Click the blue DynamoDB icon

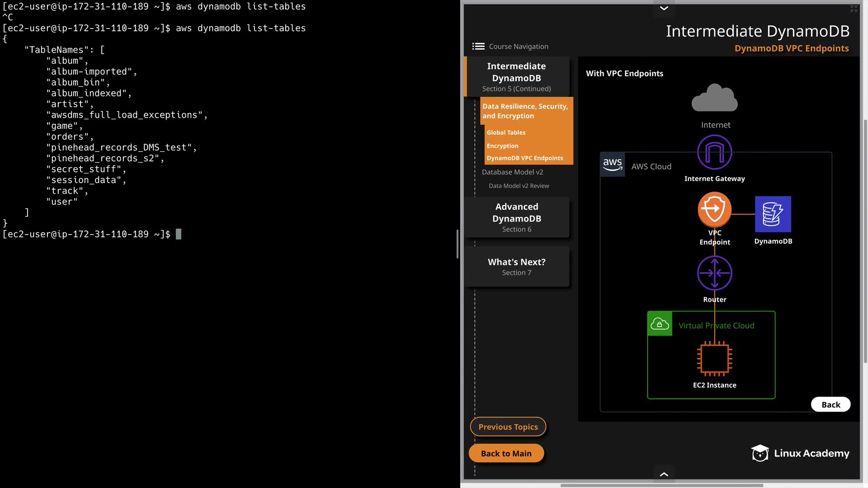773,214
